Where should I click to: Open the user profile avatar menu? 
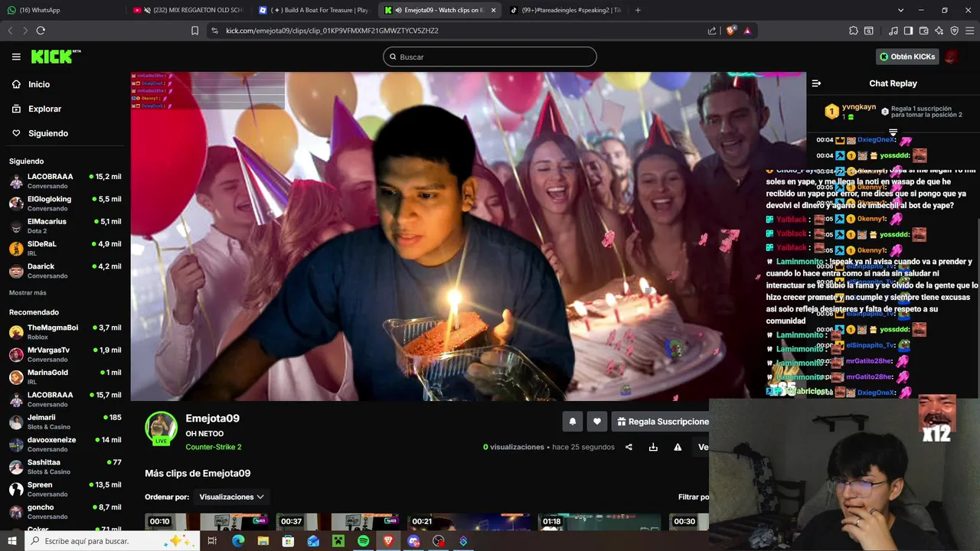tap(952, 57)
